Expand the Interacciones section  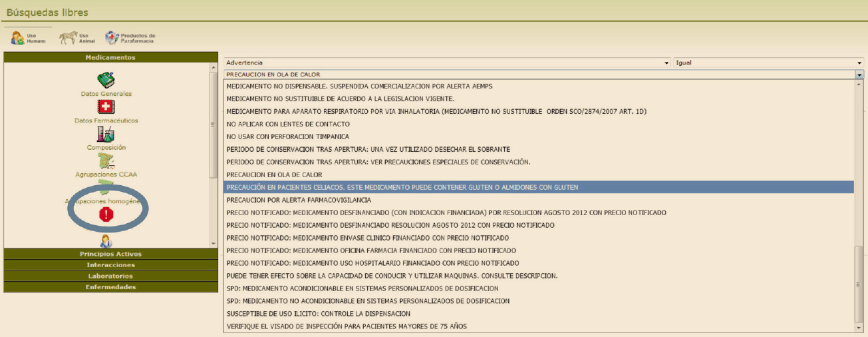(x=110, y=264)
